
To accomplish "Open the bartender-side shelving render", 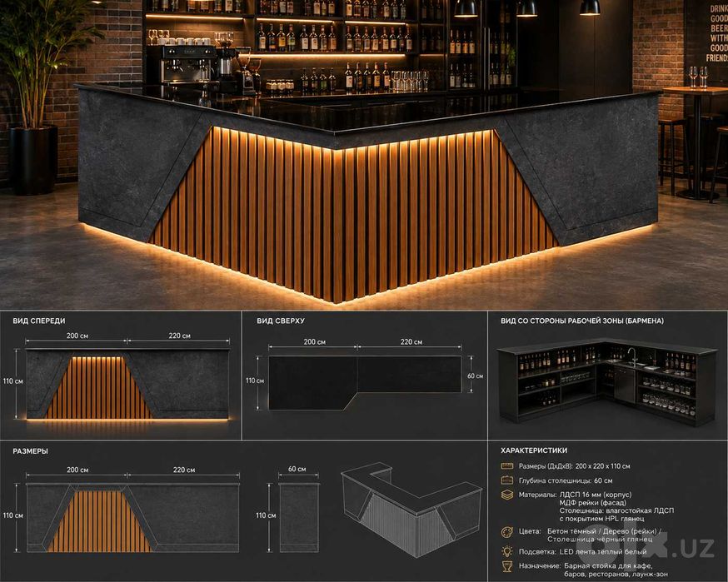I will pyautogui.click(x=607, y=383).
